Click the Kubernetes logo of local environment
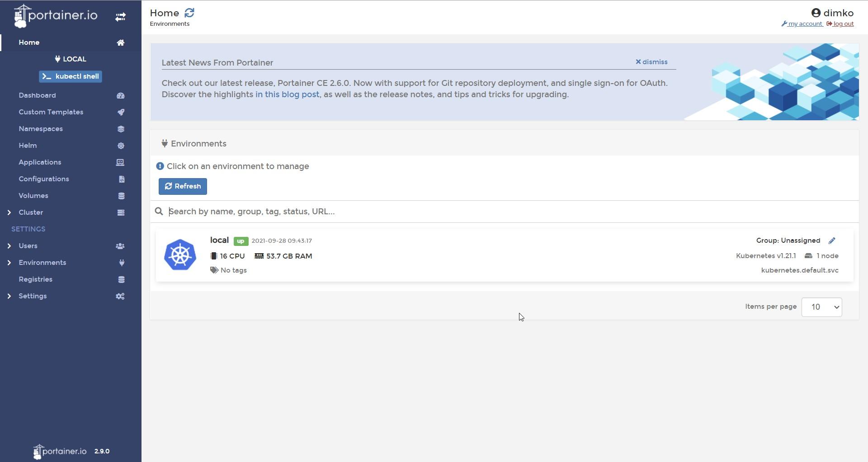Image resolution: width=868 pixels, height=462 pixels. pos(180,255)
